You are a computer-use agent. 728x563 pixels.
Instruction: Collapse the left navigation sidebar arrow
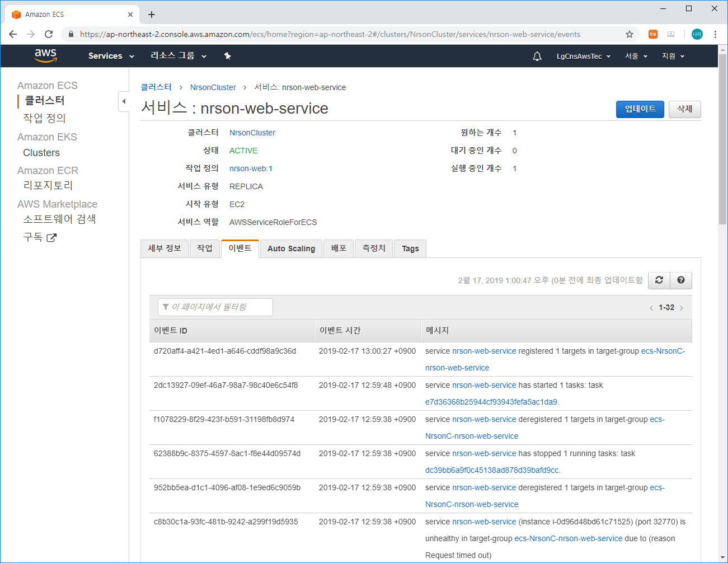124,101
